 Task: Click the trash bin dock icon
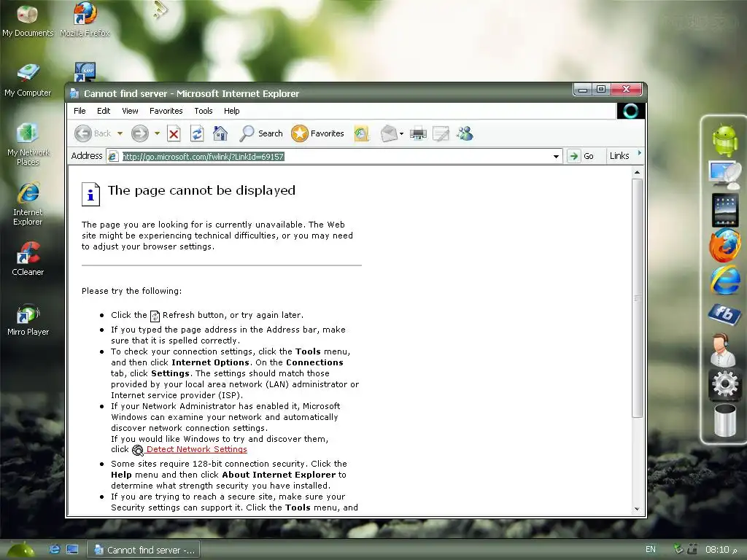pyautogui.click(x=724, y=419)
